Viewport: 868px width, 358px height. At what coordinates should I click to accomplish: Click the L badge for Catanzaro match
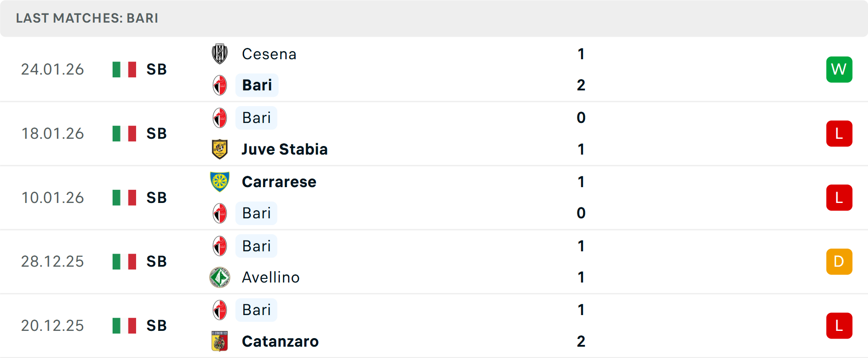[839, 326]
